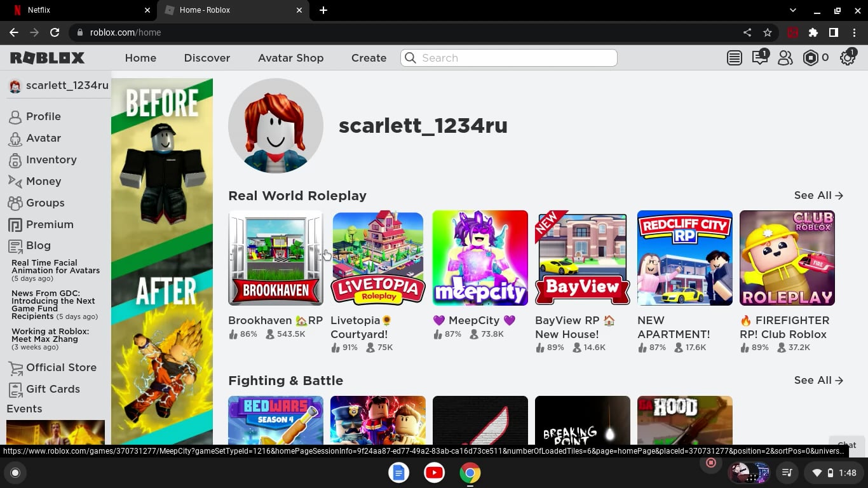Bookmark this page with the star

click(x=768, y=32)
